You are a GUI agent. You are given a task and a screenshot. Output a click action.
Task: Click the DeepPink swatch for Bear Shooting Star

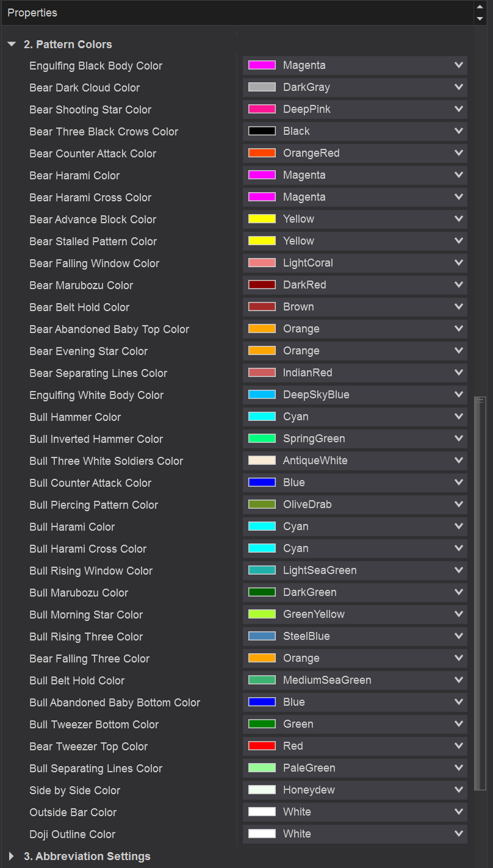point(262,109)
